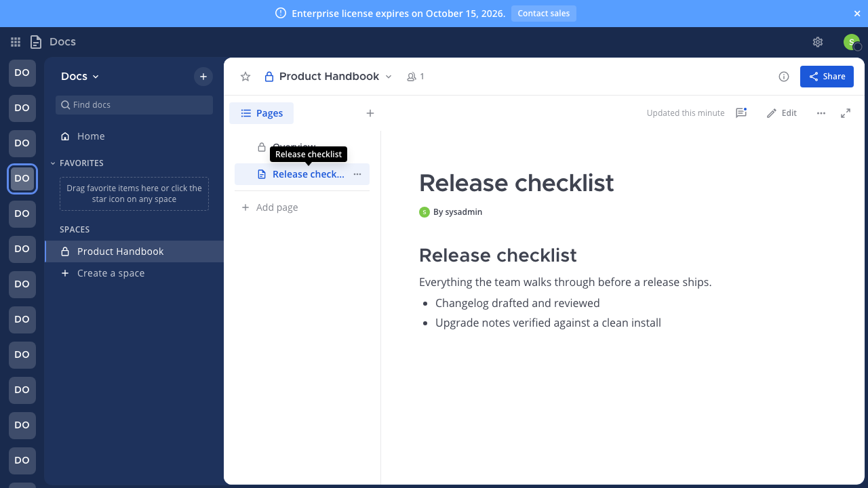Click the lock icon beside Product Handbook title
Screen dimensions: 868x488
[269, 77]
